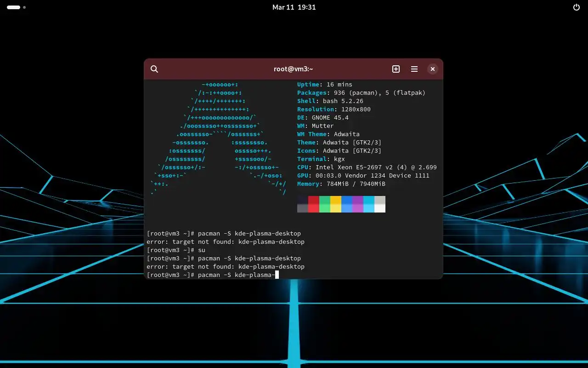Click the dark gray block in lower palette row

[x=303, y=208]
